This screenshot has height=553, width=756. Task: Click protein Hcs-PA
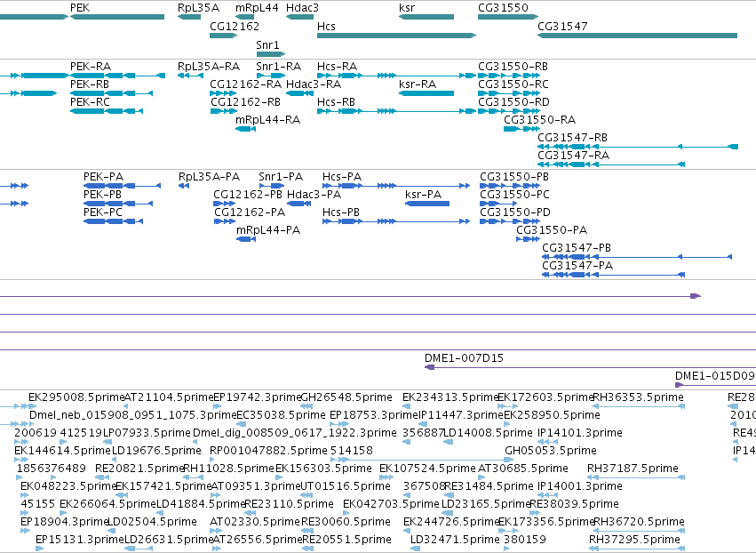click(396, 186)
